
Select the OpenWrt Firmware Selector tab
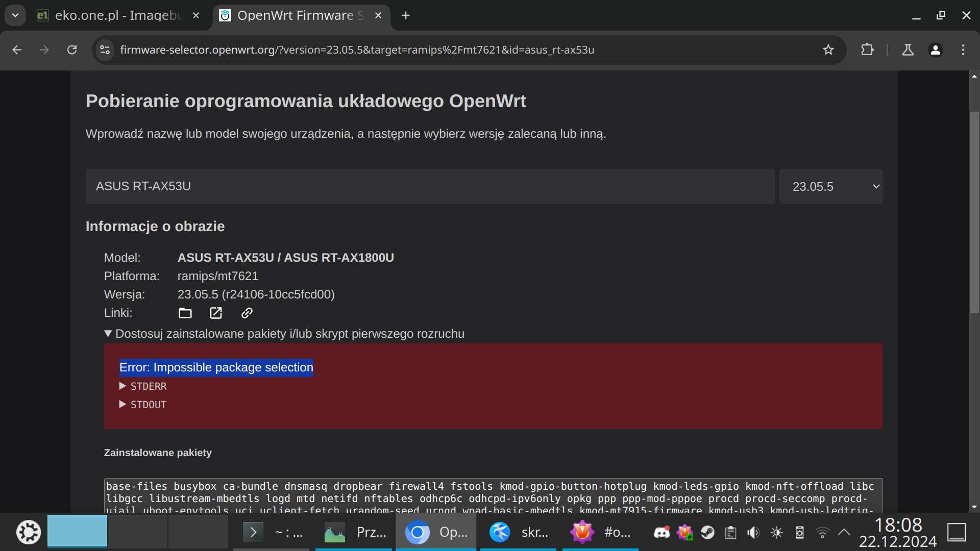coord(301,16)
